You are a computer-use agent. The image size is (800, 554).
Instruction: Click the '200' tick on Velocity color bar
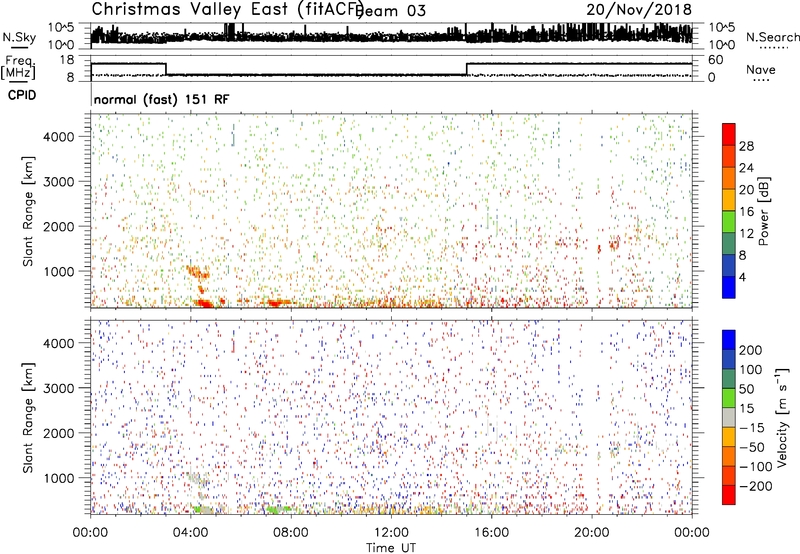(x=751, y=350)
